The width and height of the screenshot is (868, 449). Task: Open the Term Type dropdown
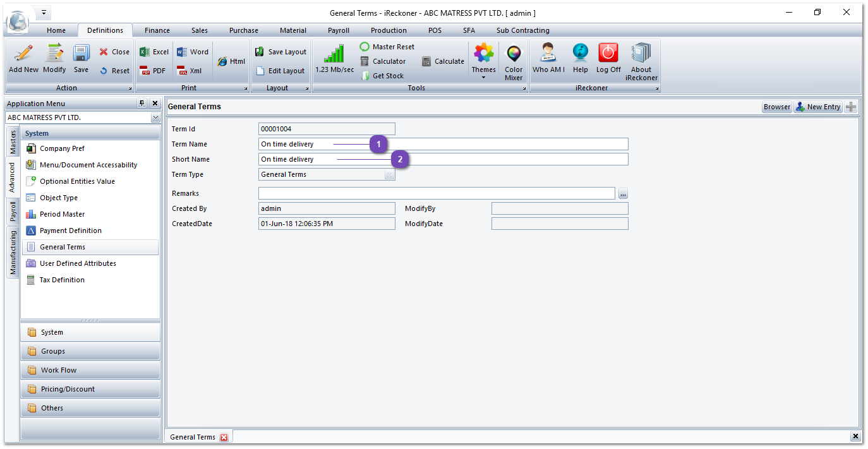[390, 175]
